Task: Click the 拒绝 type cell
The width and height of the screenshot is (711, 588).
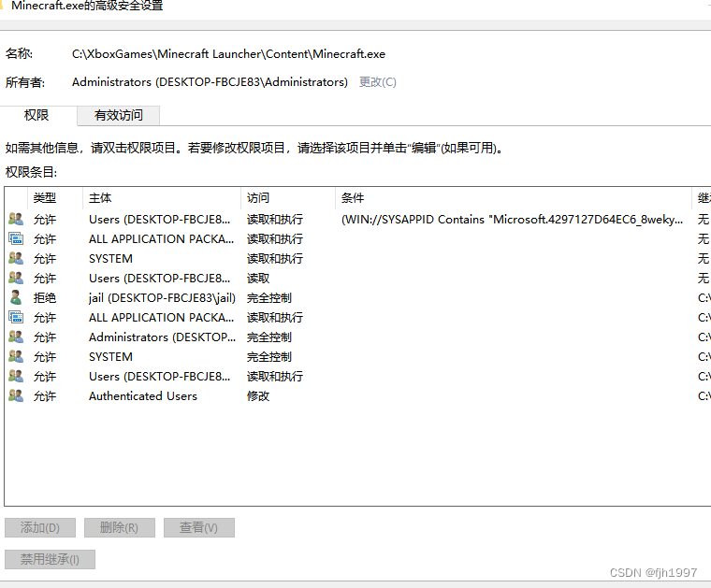Action: (45, 298)
